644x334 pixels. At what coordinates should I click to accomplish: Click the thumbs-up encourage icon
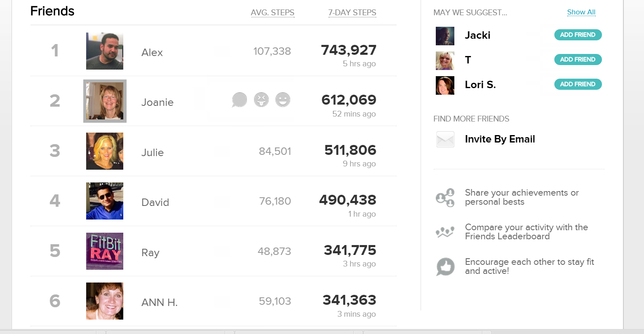pos(445,267)
